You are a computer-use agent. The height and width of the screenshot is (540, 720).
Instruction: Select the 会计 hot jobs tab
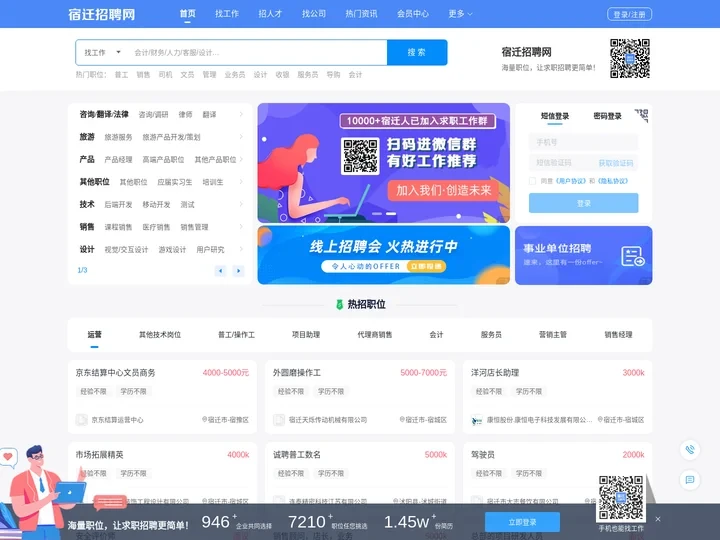[436, 335]
